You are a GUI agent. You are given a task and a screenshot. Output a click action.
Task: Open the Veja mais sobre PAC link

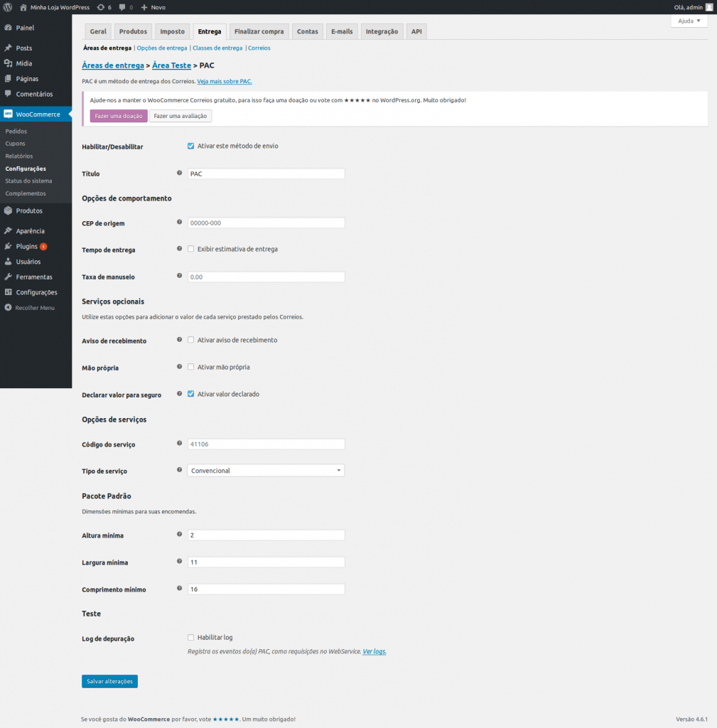click(225, 81)
